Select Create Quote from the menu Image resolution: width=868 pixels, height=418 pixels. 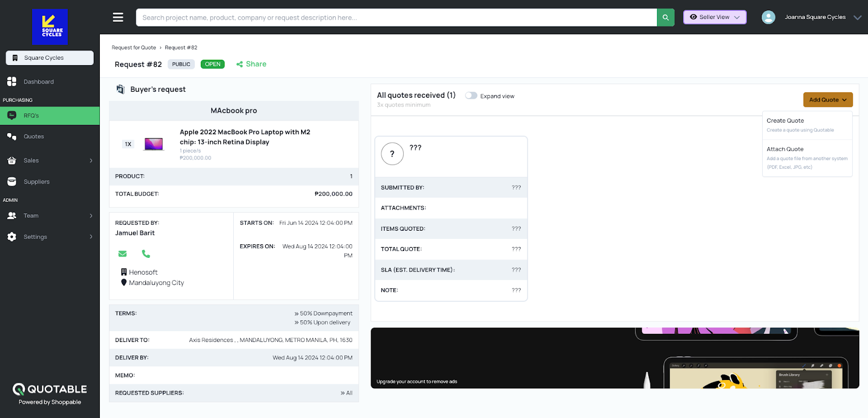click(807, 125)
